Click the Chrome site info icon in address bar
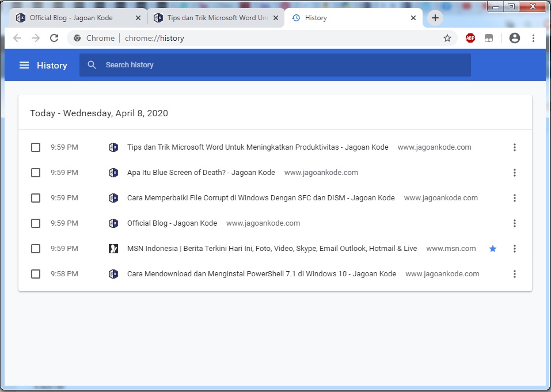The height and width of the screenshot is (392, 551). [77, 39]
